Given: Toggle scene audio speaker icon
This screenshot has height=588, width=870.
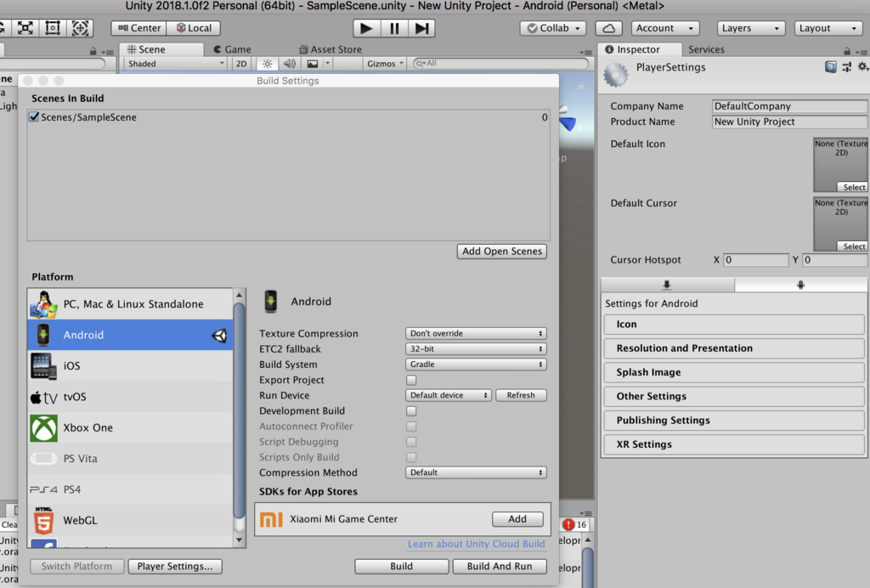Looking at the screenshot, I should pos(289,64).
